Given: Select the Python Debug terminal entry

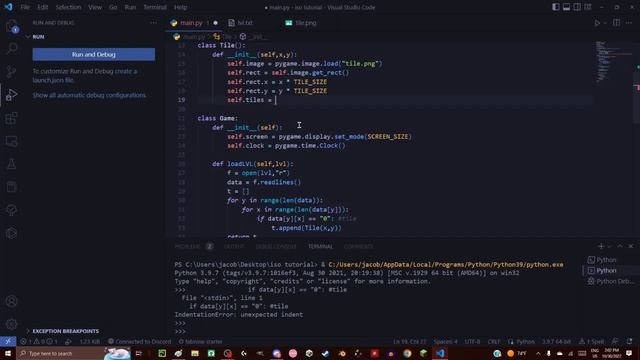Looking at the screenshot, I should (611, 281).
